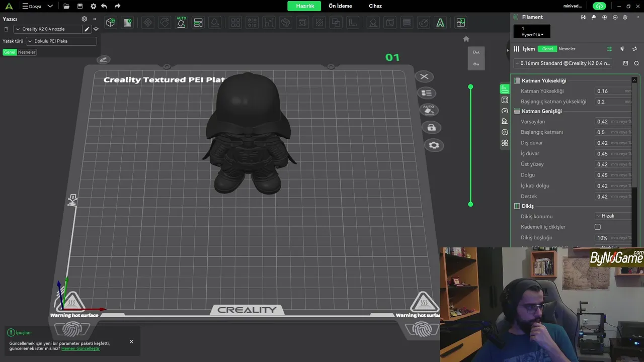
Task: Open Creality K2 0.4 nozzle printer dropdown
Action: click(x=48, y=29)
